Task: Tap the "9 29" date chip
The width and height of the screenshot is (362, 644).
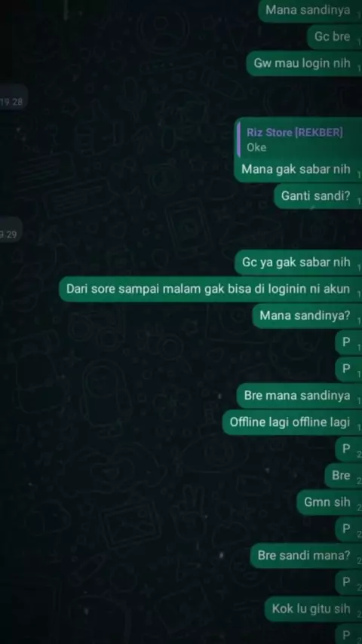Action: pyautogui.click(x=10, y=235)
